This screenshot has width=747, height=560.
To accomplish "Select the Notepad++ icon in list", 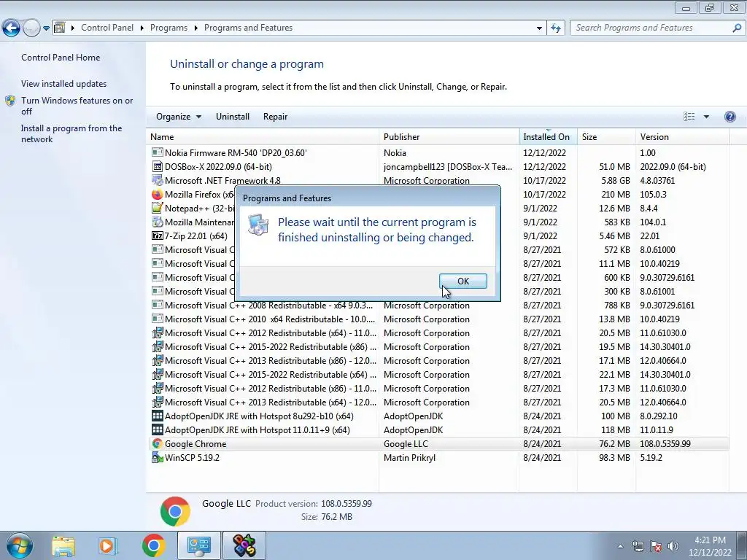I will click(158, 208).
